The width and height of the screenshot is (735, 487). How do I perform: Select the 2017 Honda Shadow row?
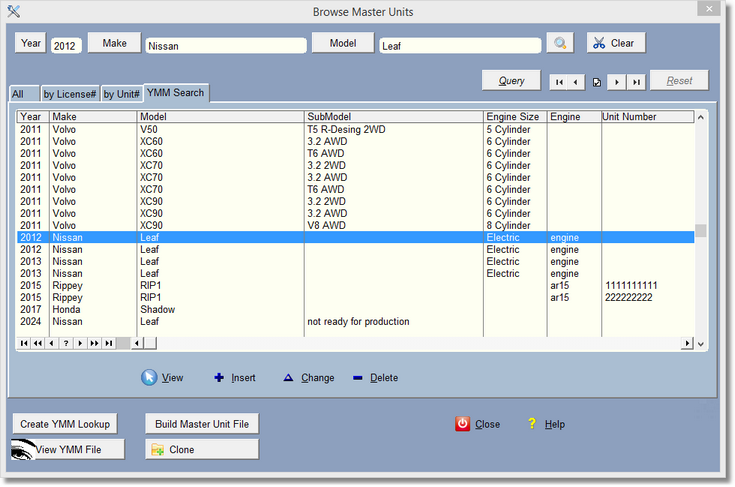coord(200,309)
